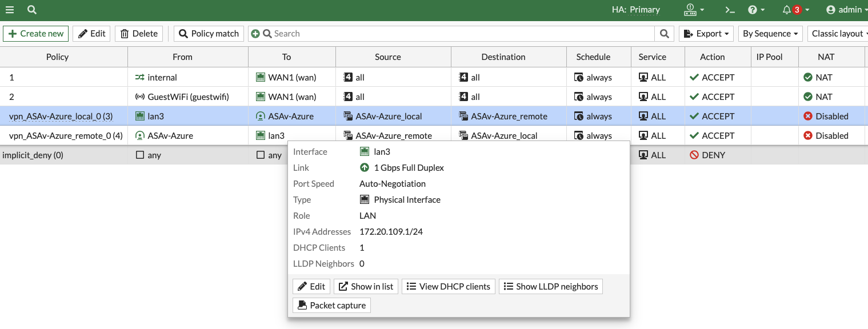Click Create new policy button

pos(35,34)
